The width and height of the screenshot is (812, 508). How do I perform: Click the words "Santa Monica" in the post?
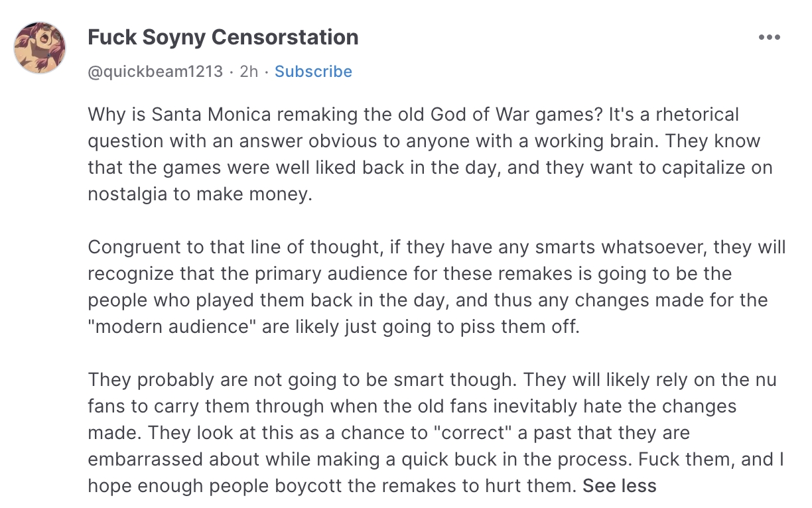[x=211, y=114]
